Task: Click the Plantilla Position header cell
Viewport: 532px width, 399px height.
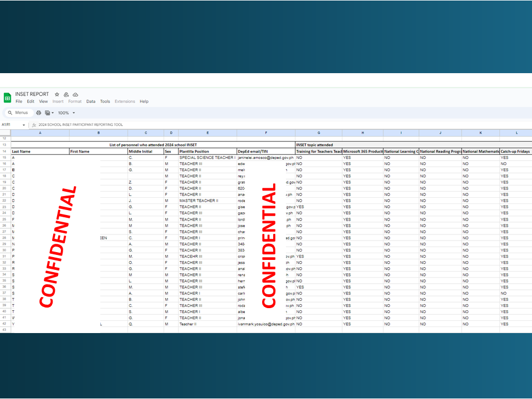Action: pyautogui.click(x=208, y=151)
